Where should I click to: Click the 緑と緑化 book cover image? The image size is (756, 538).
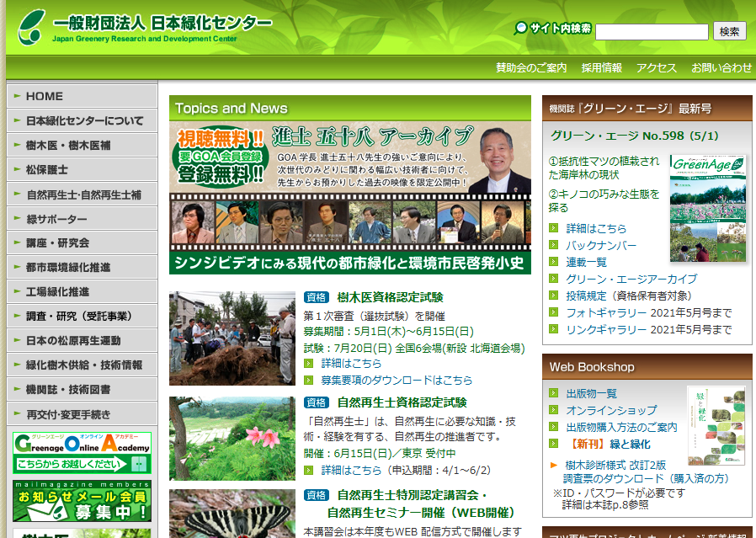point(716,426)
